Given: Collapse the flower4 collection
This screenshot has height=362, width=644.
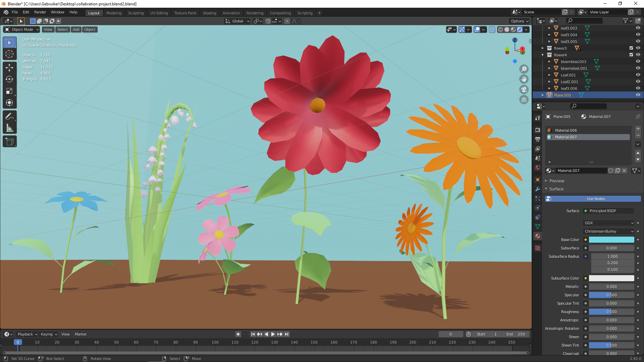Looking at the screenshot, I should (x=543, y=55).
